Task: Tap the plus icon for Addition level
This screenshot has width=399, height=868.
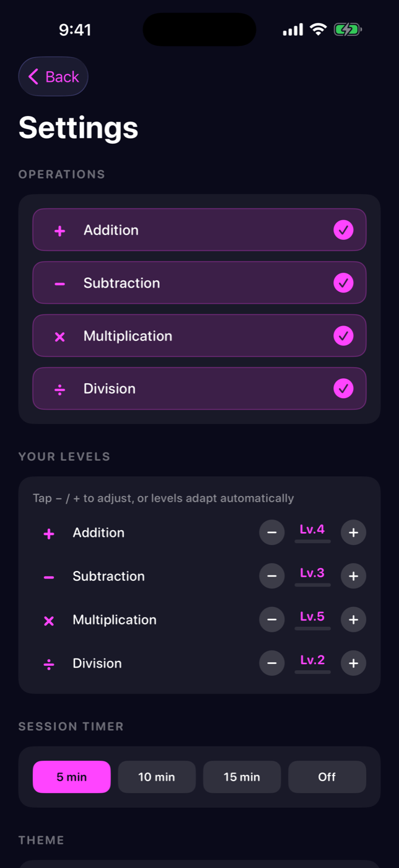Action: [x=353, y=533]
